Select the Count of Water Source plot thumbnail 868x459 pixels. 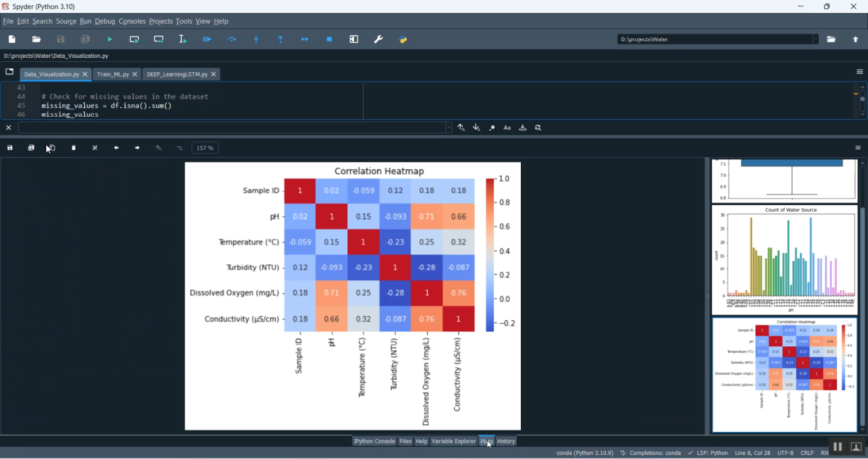tap(785, 260)
